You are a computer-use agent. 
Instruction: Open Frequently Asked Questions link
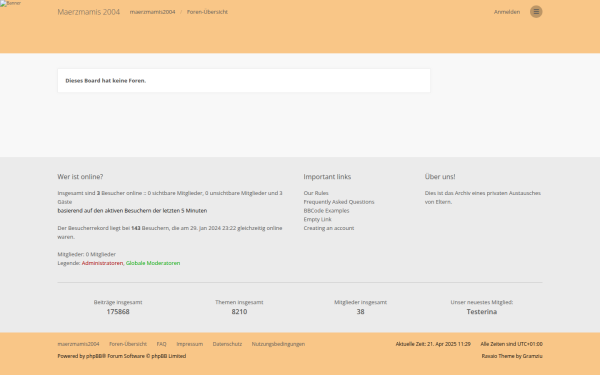[339, 202]
